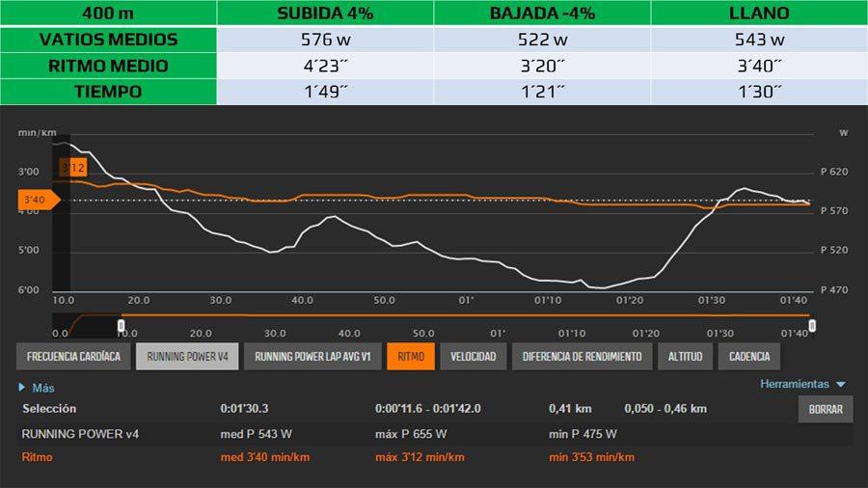Click the Borrar button to clear selection

[x=825, y=409]
